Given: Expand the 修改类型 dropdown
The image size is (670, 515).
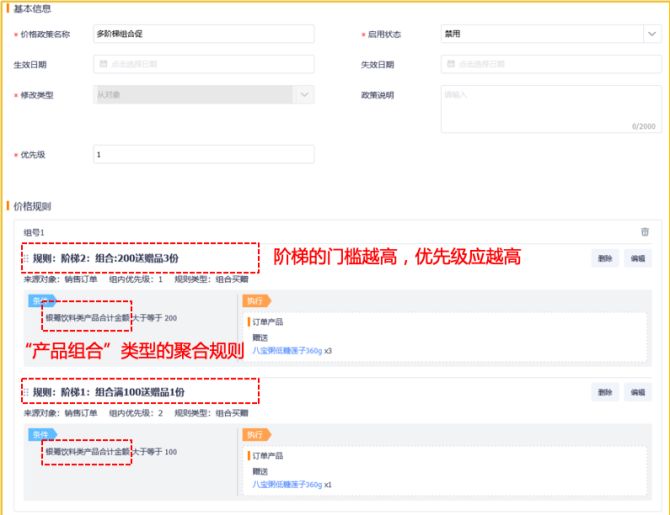Looking at the screenshot, I should click(x=304, y=94).
